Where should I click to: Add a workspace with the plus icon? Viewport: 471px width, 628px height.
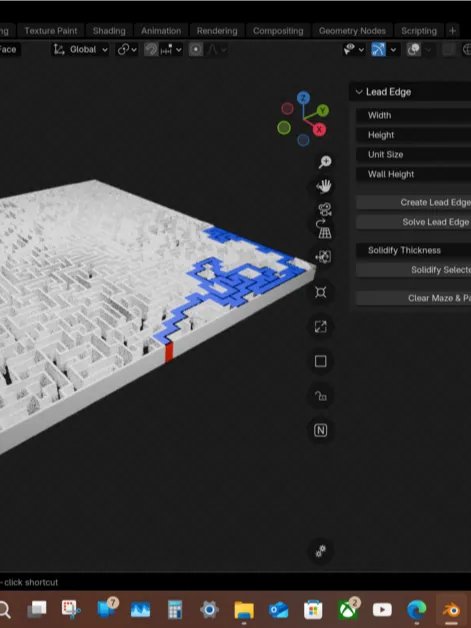(x=452, y=31)
